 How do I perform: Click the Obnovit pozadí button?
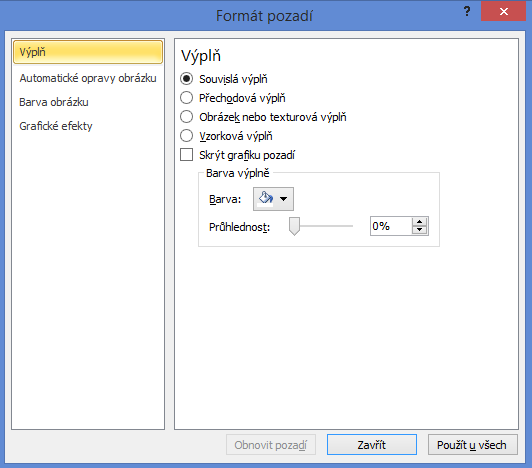point(271,445)
